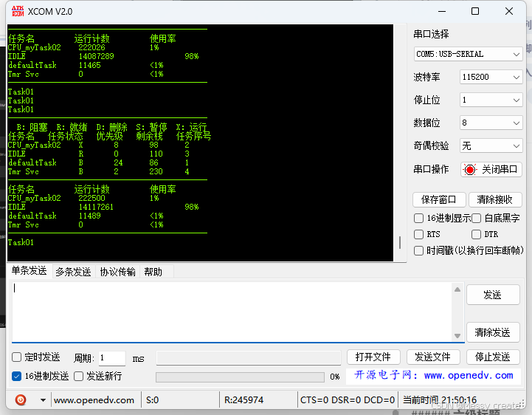Screen dimensions: 532x415
Task: Toggle the 时间戳 timestamp checkbox
Action: pyautogui.click(x=418, y=250)
